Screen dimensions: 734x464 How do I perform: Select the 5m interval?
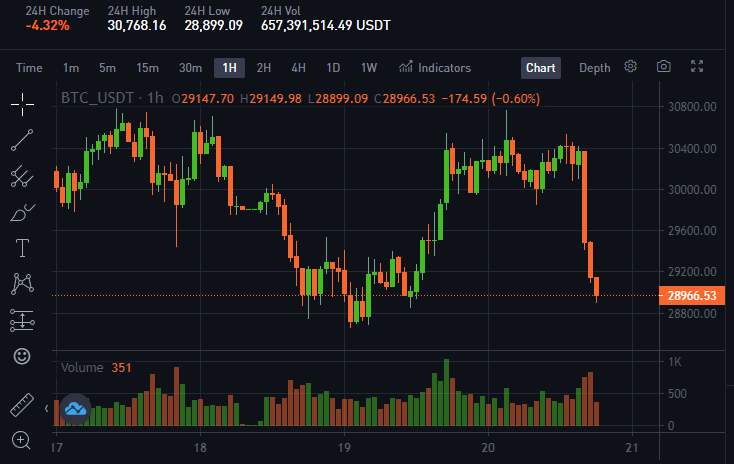(x=107, y=68)
